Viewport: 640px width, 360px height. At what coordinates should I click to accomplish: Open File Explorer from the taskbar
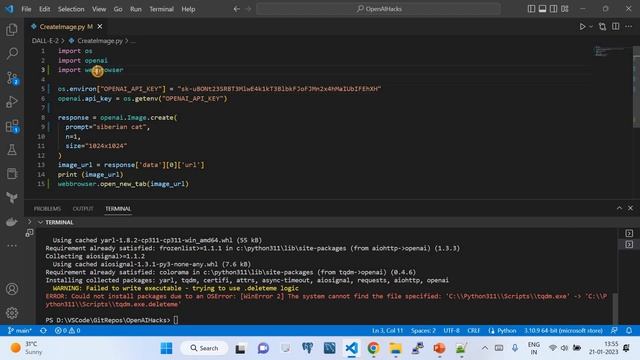pyautogui.click(x=395, y=348)
